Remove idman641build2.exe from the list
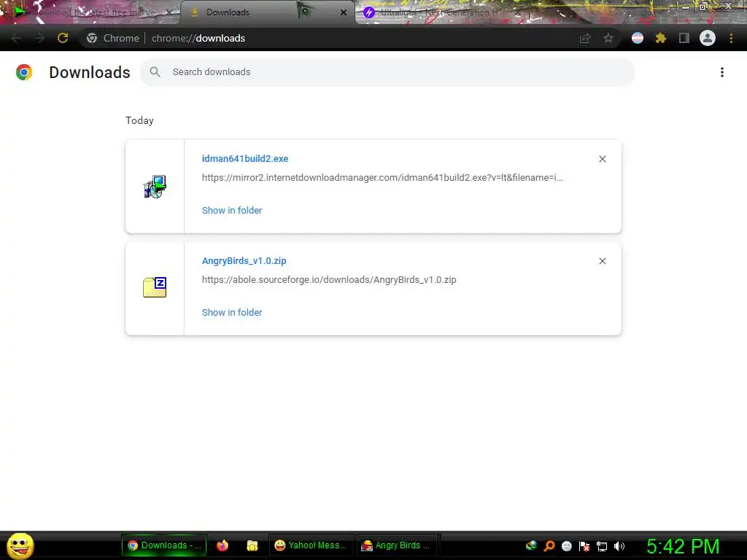This screenshot has height=560, width=747. click(602, 159)
